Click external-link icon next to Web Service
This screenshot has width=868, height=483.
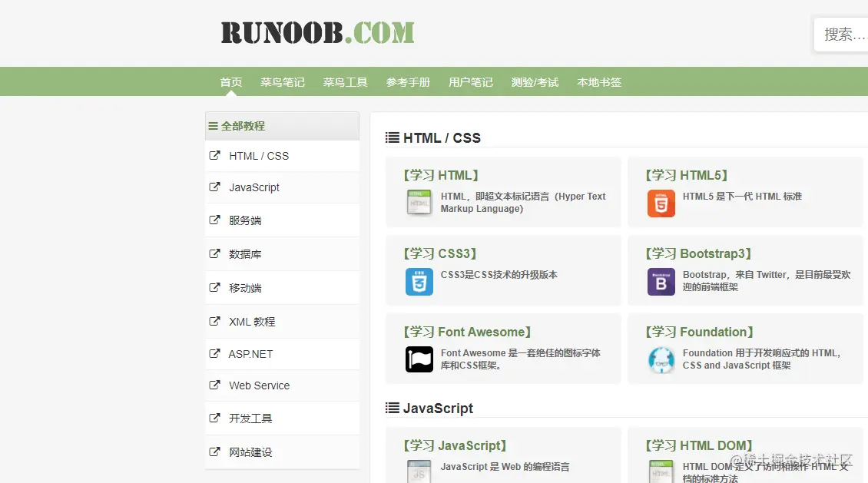[214, 385]
